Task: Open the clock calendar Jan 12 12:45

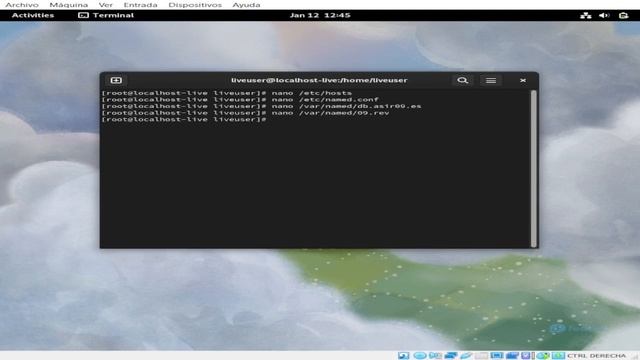Action: [320, 16]
